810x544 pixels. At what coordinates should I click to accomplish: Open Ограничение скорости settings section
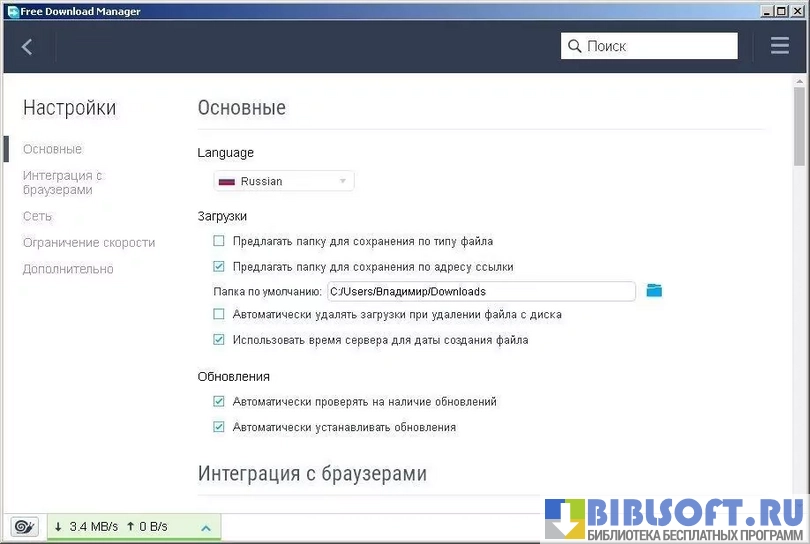pos(89,243)
